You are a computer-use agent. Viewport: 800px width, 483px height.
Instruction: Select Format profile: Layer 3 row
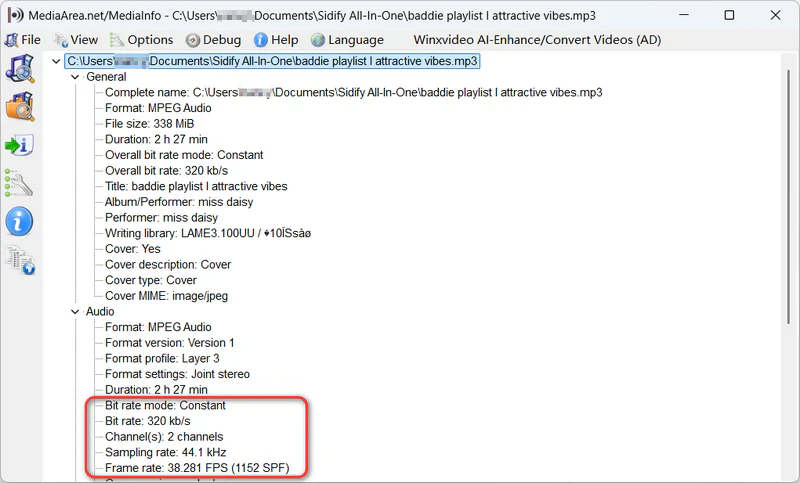pyautogui.click(x=162, y=359)
